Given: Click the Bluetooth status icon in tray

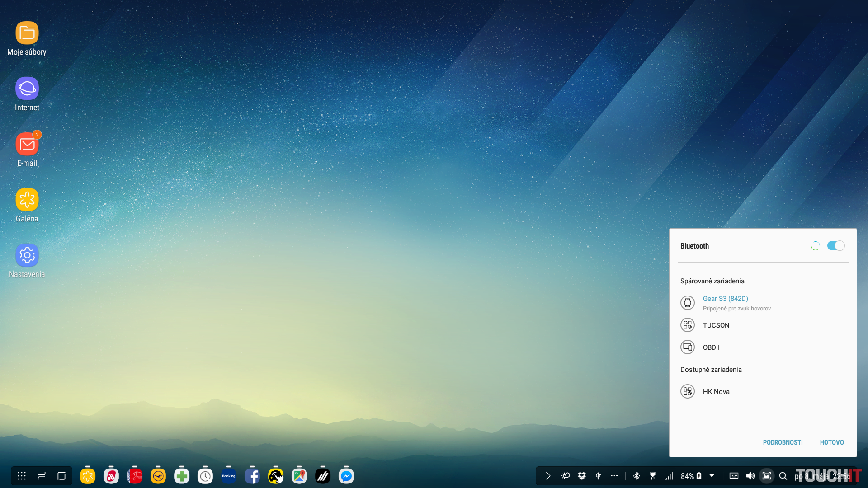Looking at the screenshot, I should pyautogui.click(x=637, y=476).
